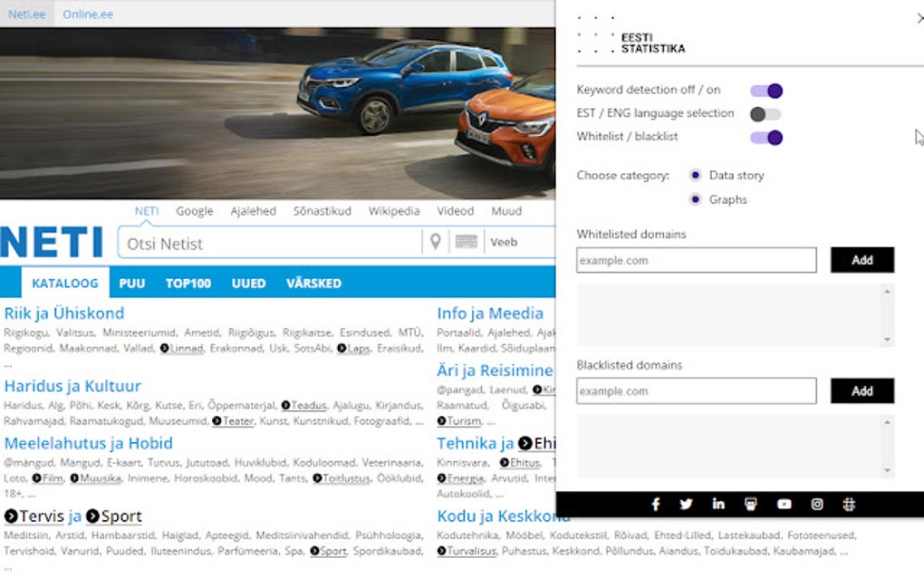Open the Facebook icon in the footer

click(656, 504)
